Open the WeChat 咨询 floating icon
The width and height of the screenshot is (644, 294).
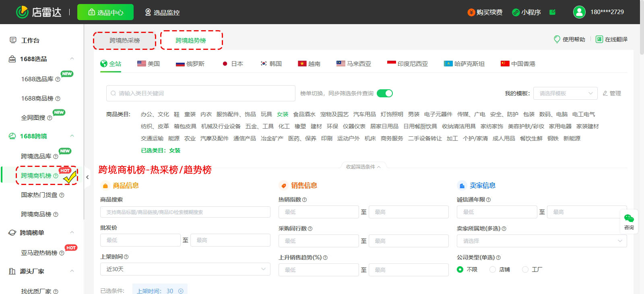629,218
